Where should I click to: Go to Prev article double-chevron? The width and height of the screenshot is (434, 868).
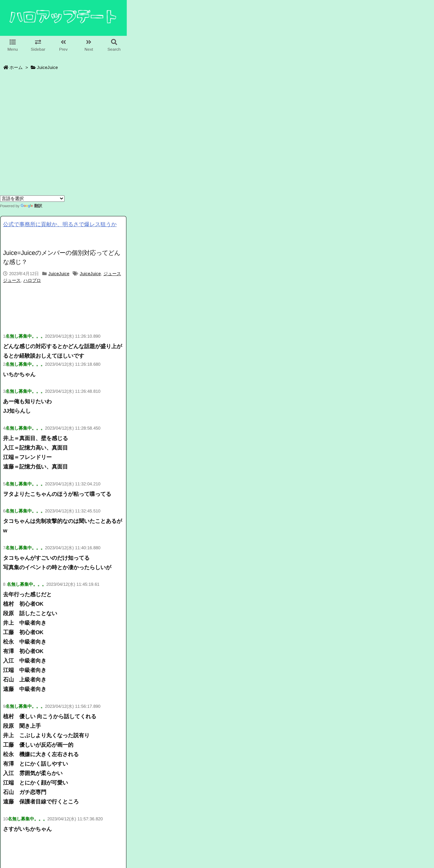point(63,42)
